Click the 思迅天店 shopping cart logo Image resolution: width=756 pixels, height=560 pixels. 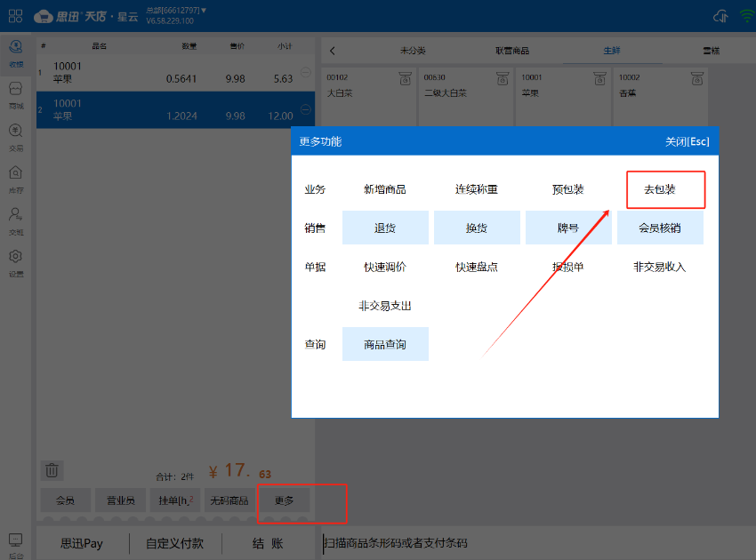44,16
